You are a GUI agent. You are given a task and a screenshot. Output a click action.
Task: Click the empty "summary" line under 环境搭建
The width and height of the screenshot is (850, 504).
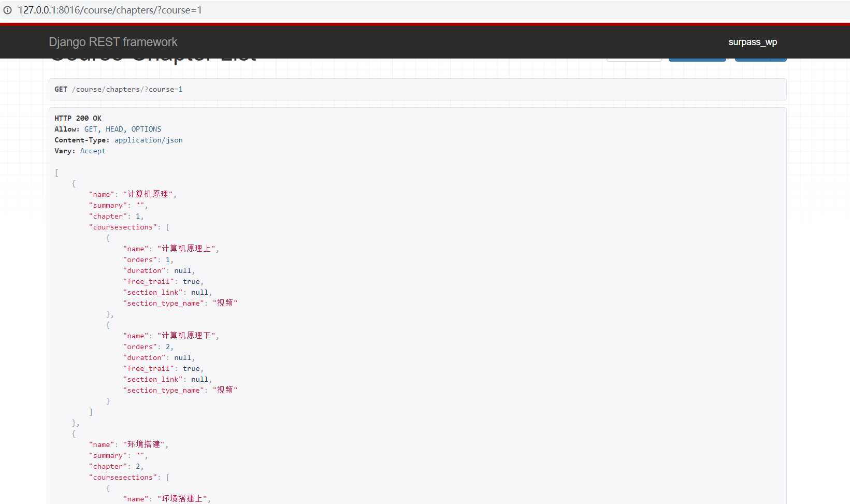pyautogui.click(x=119, y=455)
